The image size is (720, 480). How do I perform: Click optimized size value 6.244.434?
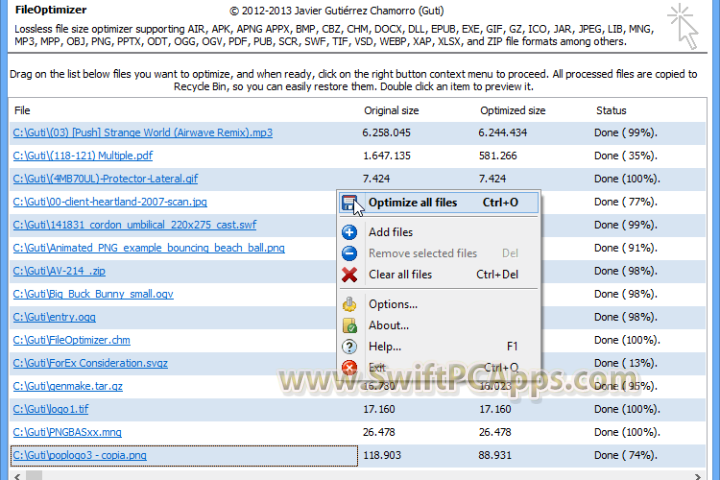[503, 133]
